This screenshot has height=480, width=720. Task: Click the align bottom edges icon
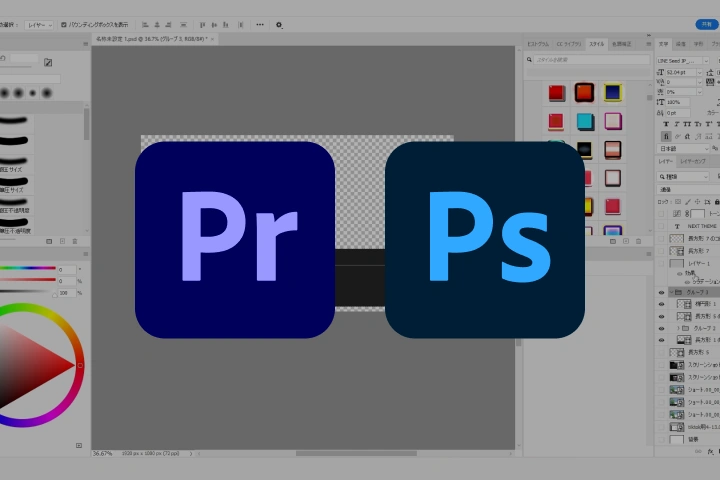click(x=225, y=25)
